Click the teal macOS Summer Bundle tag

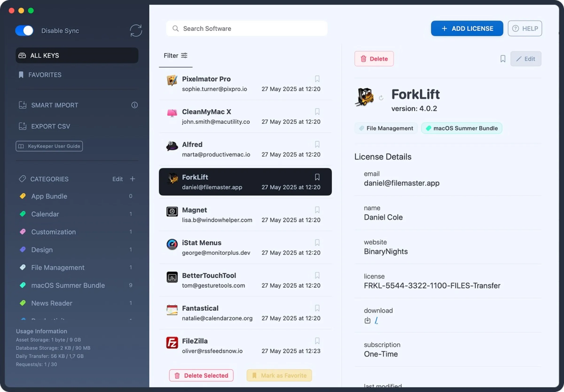462,128
